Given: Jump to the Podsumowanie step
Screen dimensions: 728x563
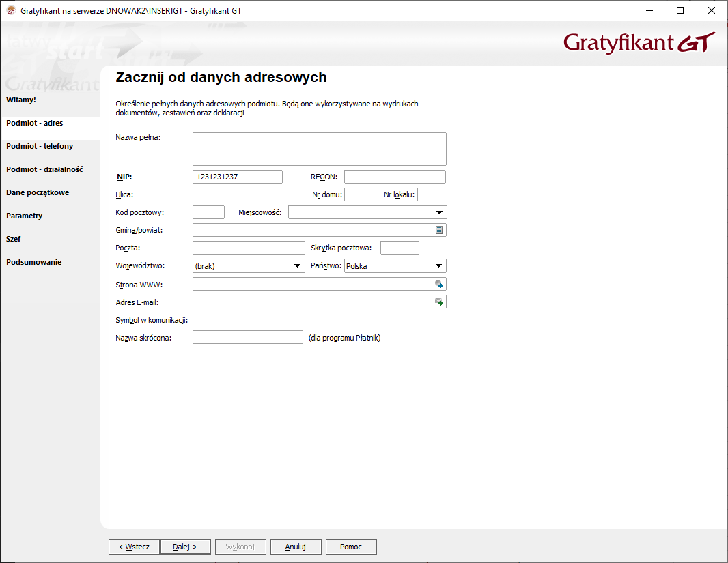Looking at the screenshot, I should (x=34, y=262).
